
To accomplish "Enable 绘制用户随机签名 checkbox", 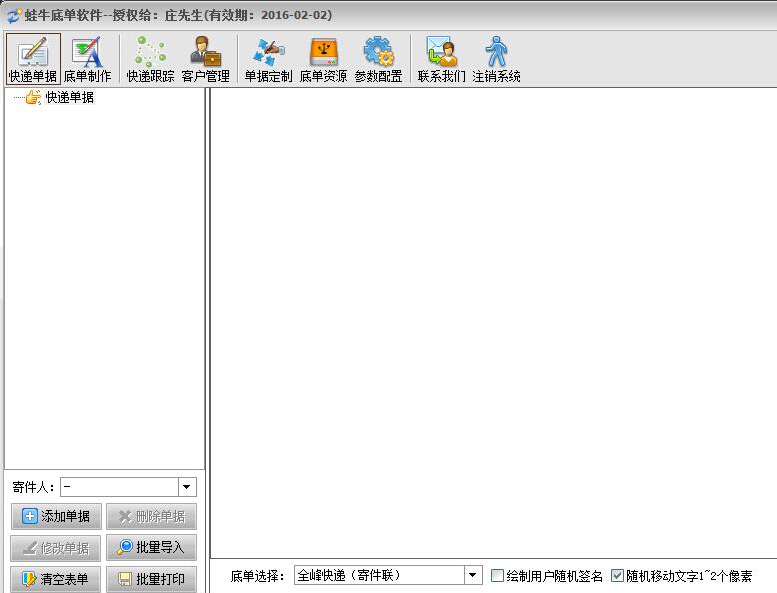I will click(497, 576).
